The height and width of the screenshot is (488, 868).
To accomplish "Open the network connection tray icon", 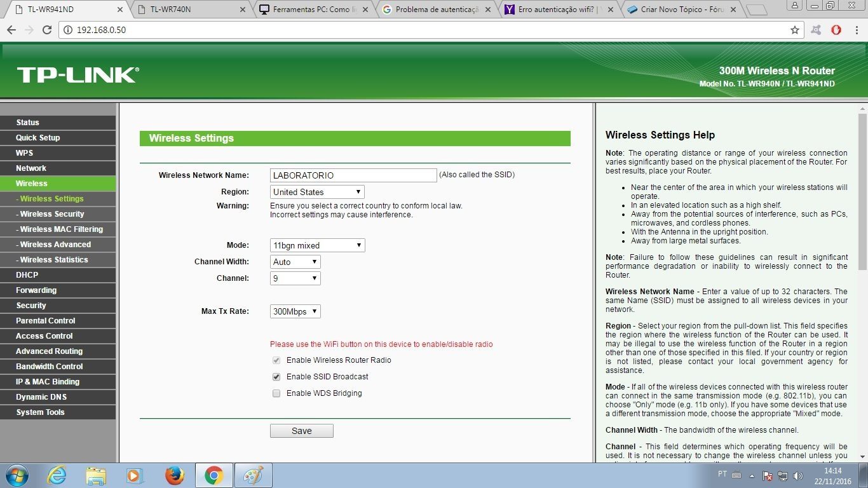I will click(x=783, y=475).
